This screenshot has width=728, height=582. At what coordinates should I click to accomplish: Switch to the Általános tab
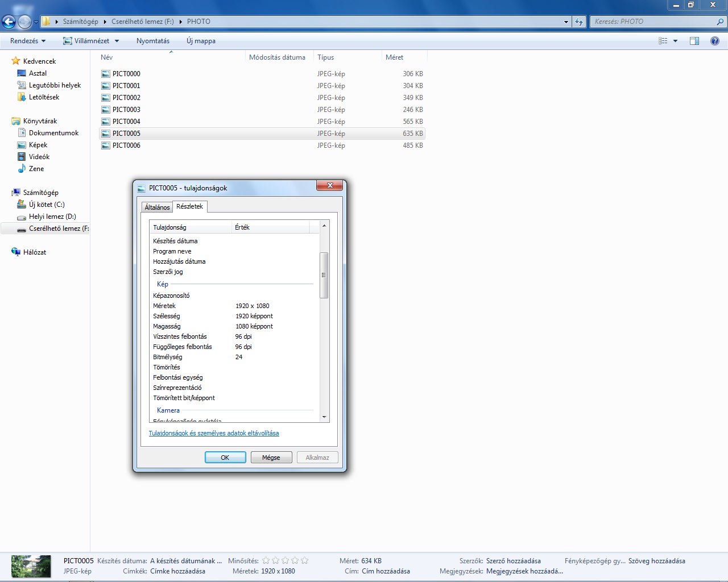pos(157,207)
